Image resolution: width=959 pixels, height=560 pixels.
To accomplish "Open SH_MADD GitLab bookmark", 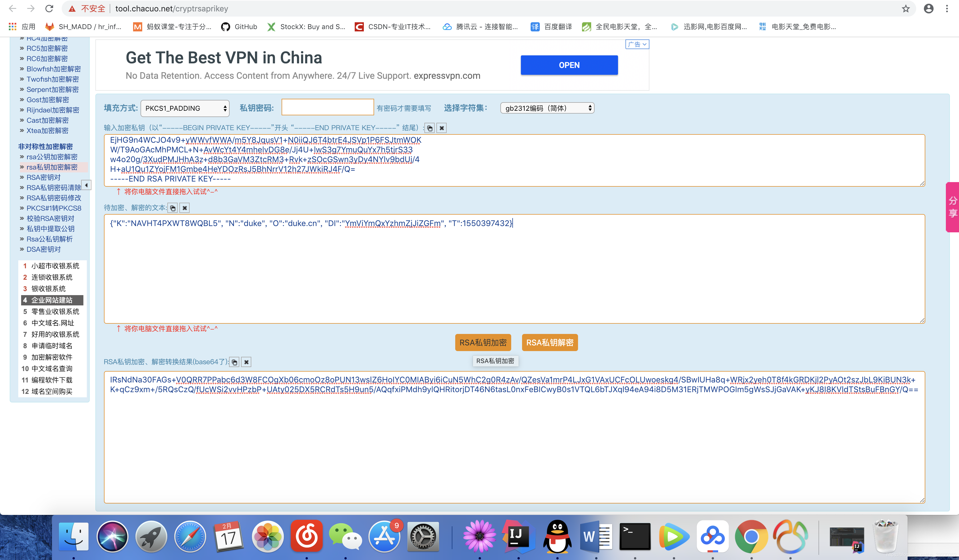I will click(83, 27).
